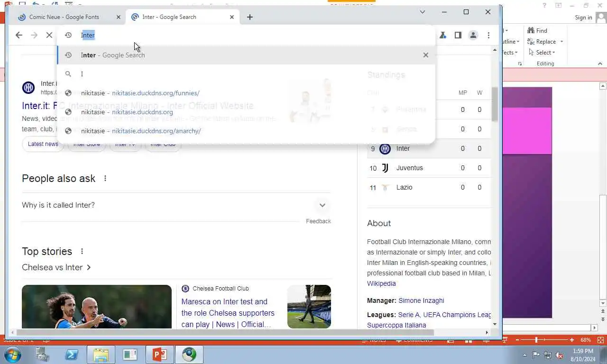Click the muted volume icon in system tray

point(559,355)
